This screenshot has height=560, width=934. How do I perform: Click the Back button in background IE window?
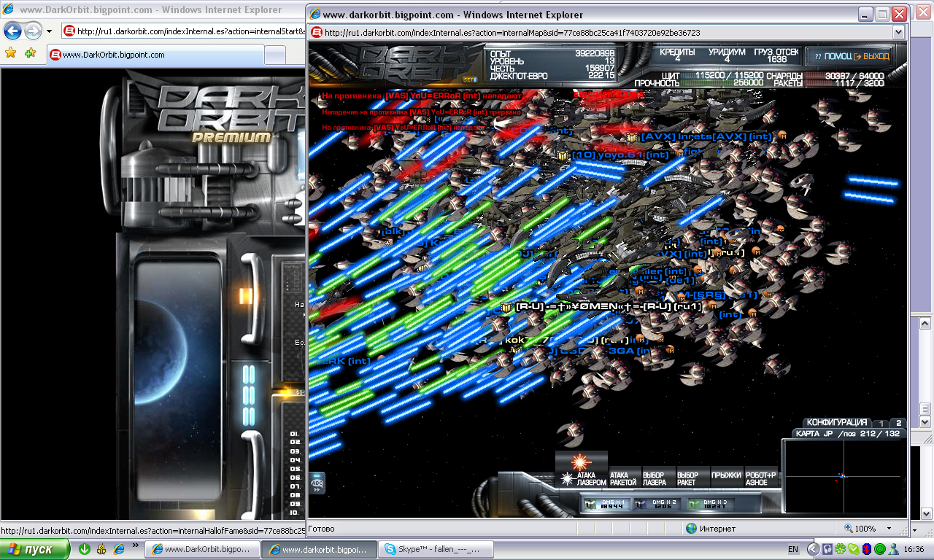point(13,31)
